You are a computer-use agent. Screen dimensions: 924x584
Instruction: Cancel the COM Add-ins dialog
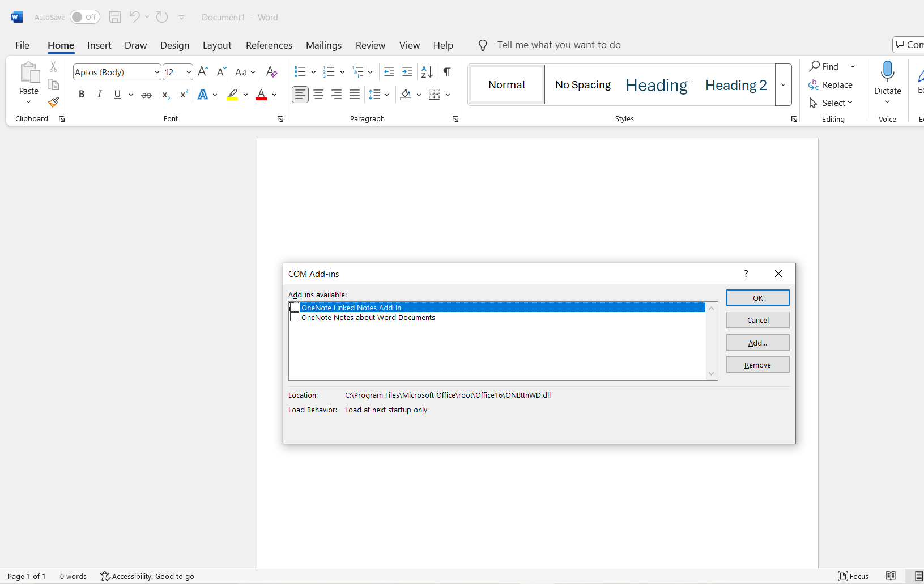click(x=758, y=320)
